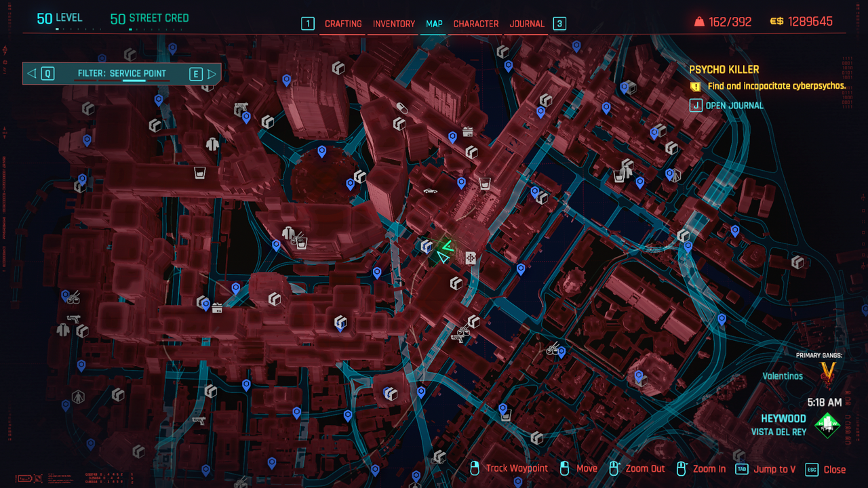Select the Ripperdoc body icon on map
This screenshot has width=868, height=488.
point(78,396)
